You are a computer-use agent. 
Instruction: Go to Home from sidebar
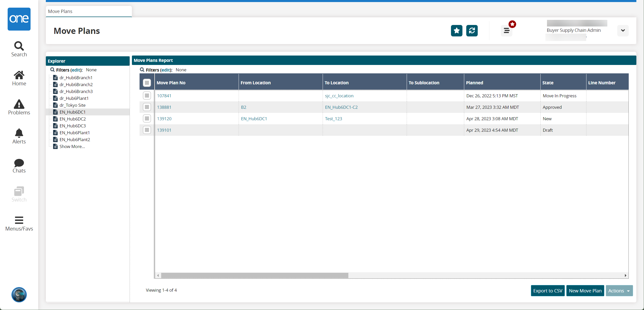[x=19, y=78]
